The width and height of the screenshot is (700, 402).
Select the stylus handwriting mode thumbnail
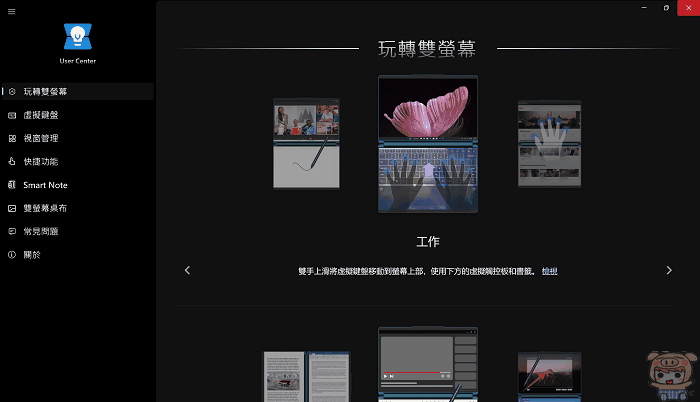tap(306, 143)
